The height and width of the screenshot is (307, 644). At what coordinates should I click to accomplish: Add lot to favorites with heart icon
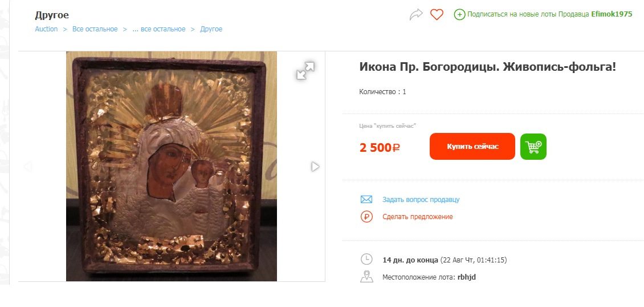tap(437, 15)
